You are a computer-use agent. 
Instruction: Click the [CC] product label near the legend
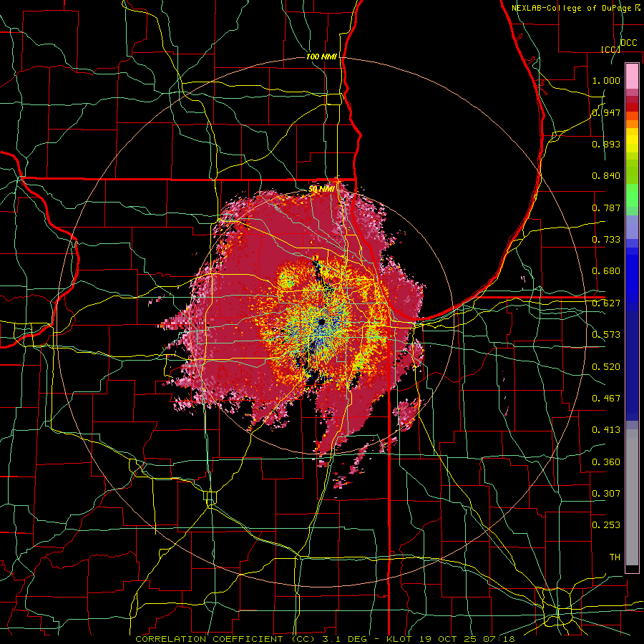[x=610, y=49]
